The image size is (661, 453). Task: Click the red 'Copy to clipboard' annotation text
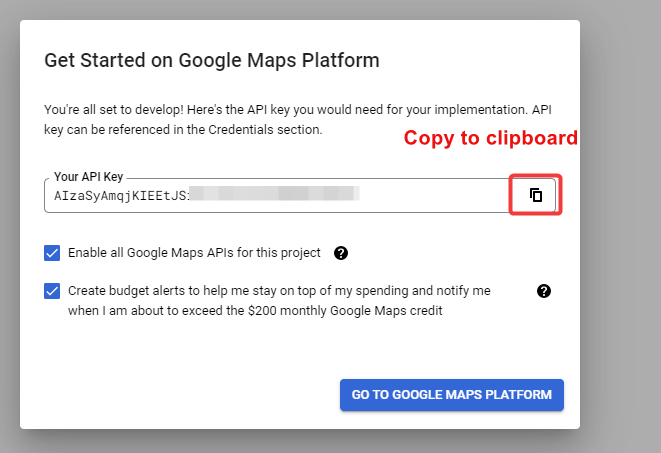point(490,139)
